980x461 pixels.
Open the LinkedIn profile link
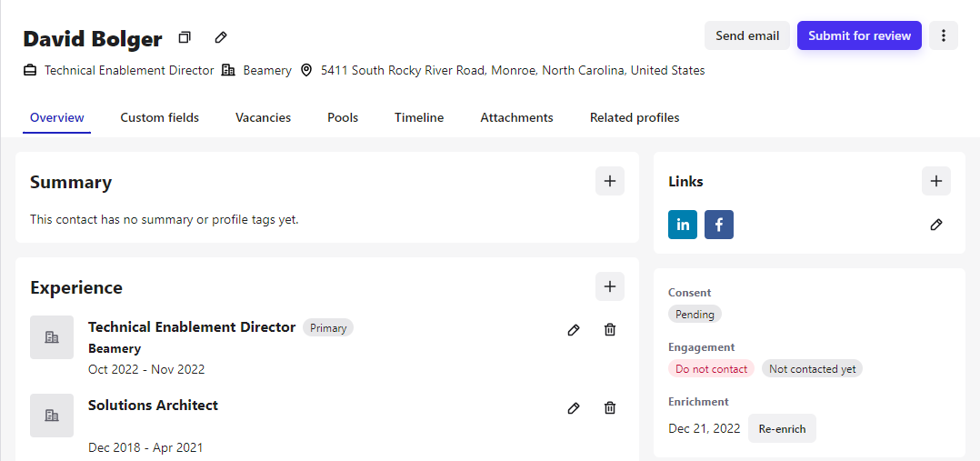click(x=683, y=225)
